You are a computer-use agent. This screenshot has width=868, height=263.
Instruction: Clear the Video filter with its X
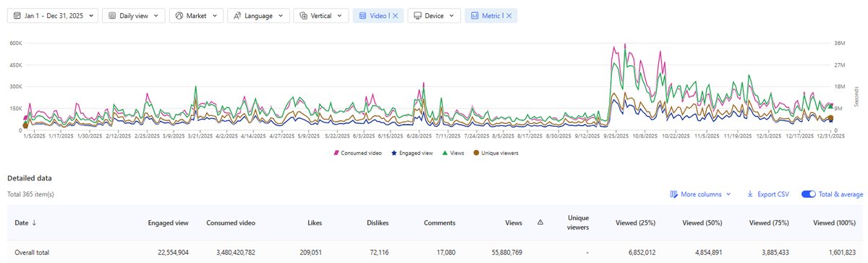(x=395, y=15)
